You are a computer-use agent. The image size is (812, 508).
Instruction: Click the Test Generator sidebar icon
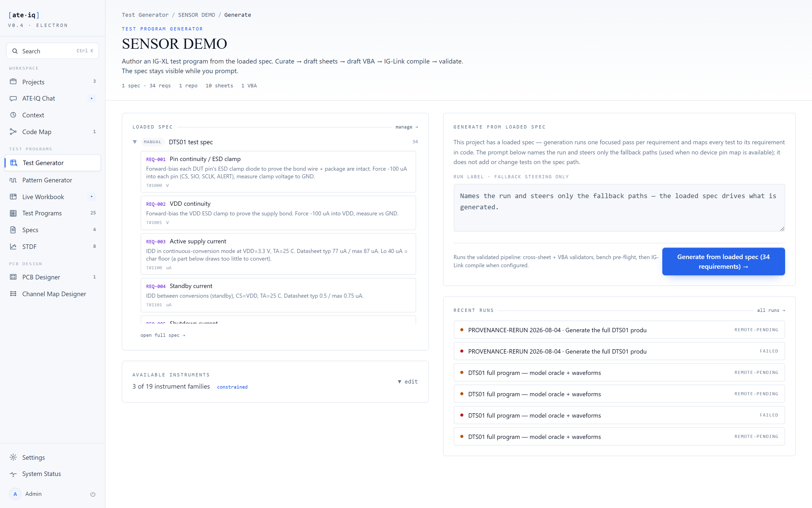coord(14,163)
